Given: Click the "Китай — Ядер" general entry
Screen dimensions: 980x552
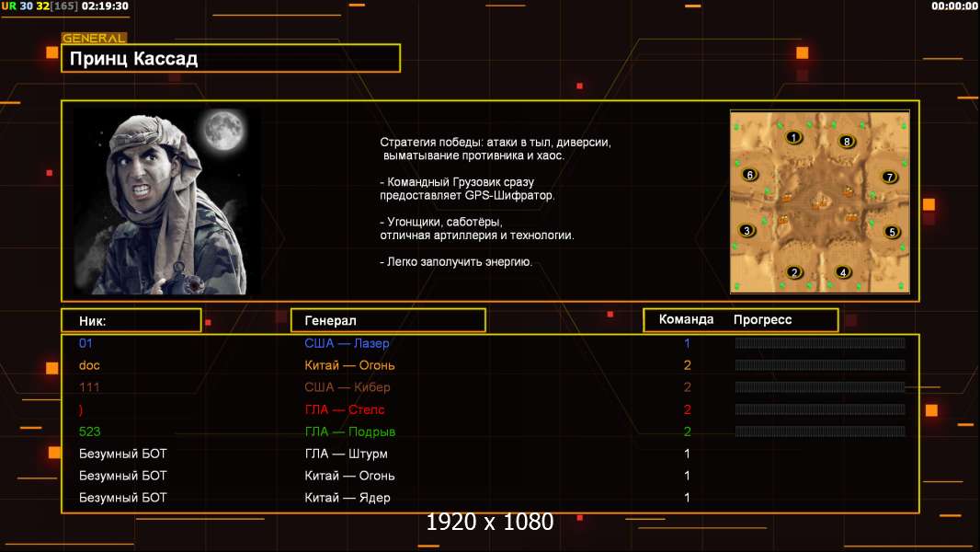Looking at the screenshot, I should [347, 498].
